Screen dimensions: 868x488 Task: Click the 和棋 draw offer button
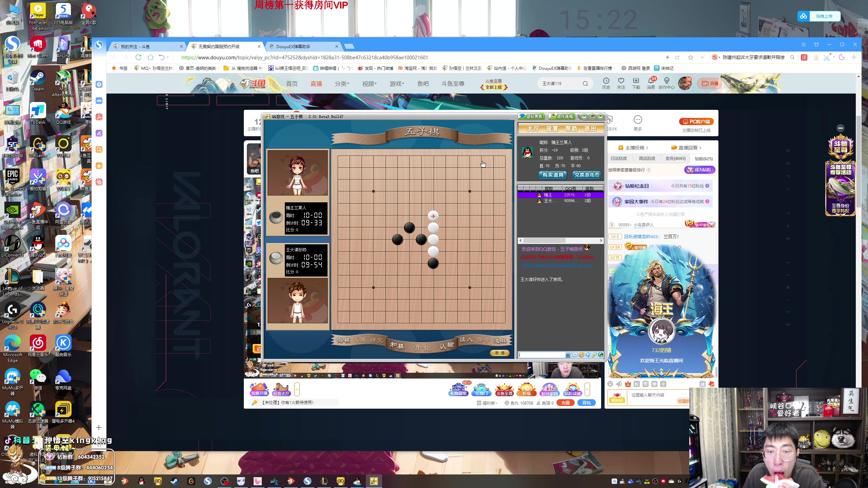(397, 345)
